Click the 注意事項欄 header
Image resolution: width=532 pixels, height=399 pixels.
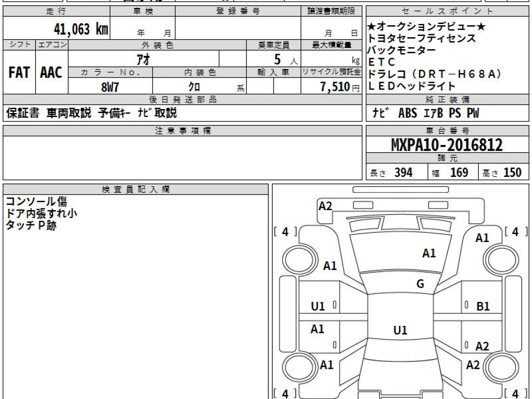[x=182, y=130]
